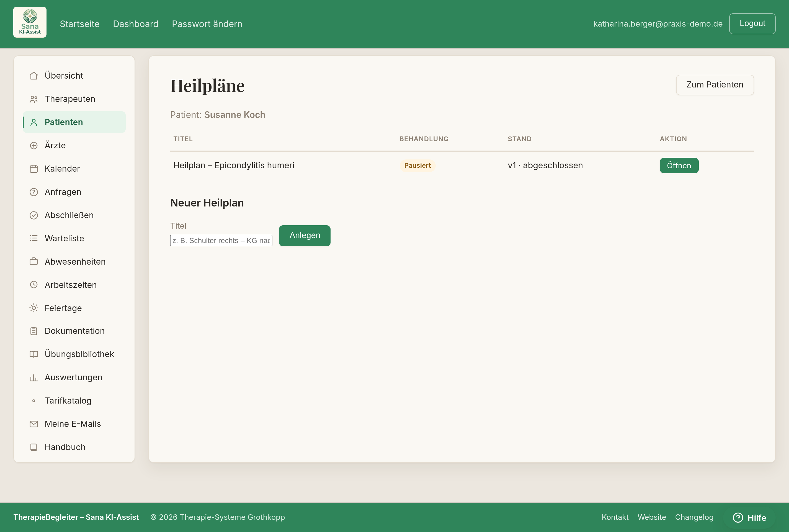
Task: Show Abwesenheiten page
Action: (74, 262)
